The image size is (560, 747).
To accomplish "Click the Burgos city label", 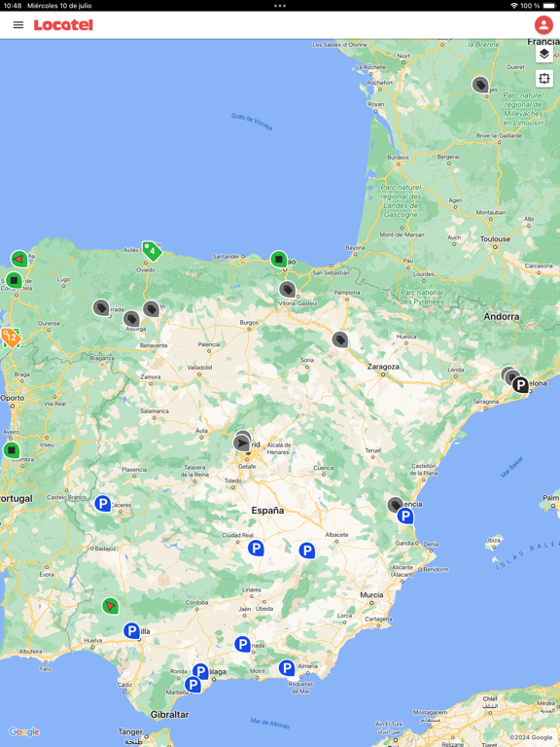I will [x=249, y=323].
